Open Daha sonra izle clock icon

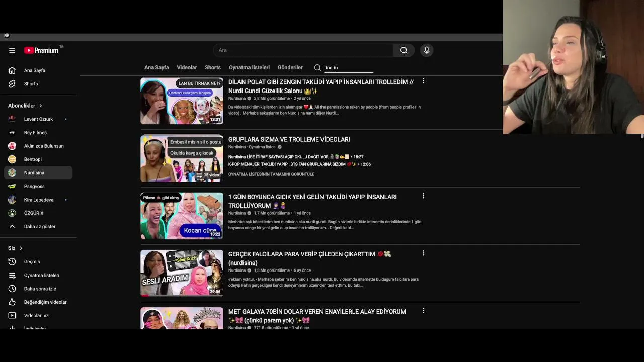coord(12,289)
